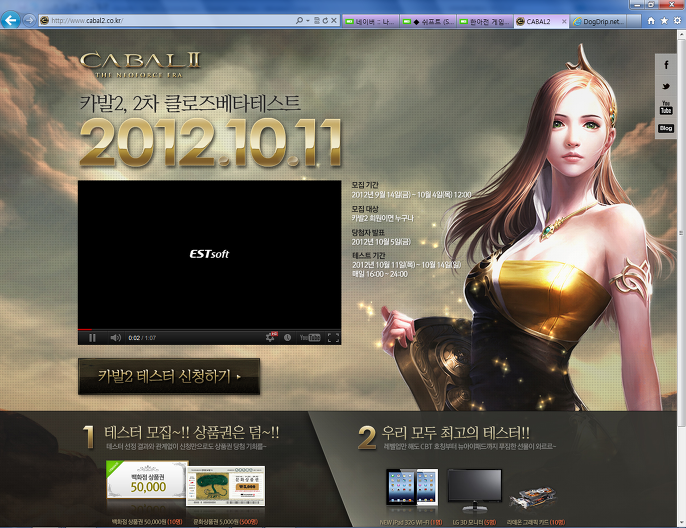Switch to the 쉬프트 tab
This screenshot has width=686, height=528.
pos(428,21)
